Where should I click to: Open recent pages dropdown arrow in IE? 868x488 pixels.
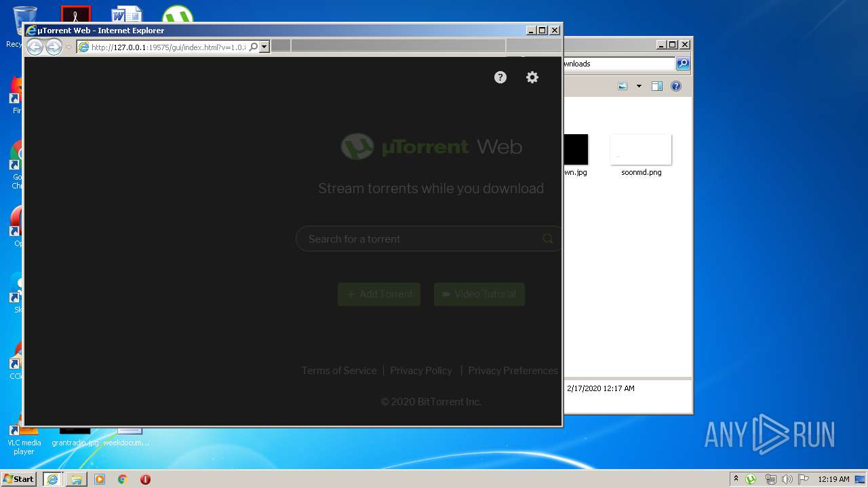(x=68, y=47)
